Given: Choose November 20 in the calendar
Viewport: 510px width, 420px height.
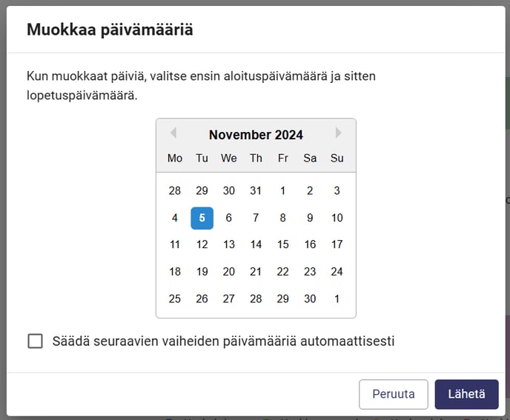Looking at the screenshot, I should point(229,271).
